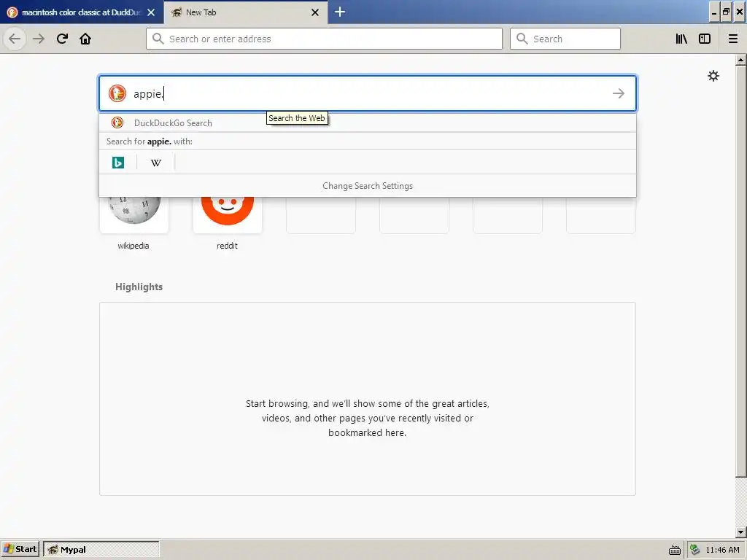
Task: Click DuckDuckGo logo in search box
Action: [x=117, y=93]
